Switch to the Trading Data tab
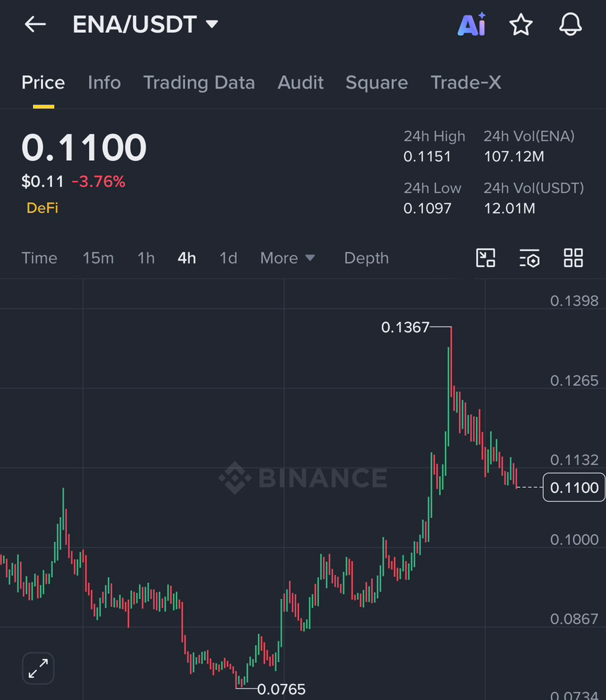 (x=199, y=83)
